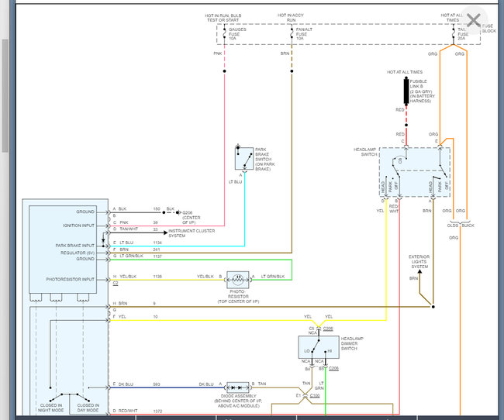
Task: Click the 'HOT IN ACCY RUN' label
Action: pos(291,18)
